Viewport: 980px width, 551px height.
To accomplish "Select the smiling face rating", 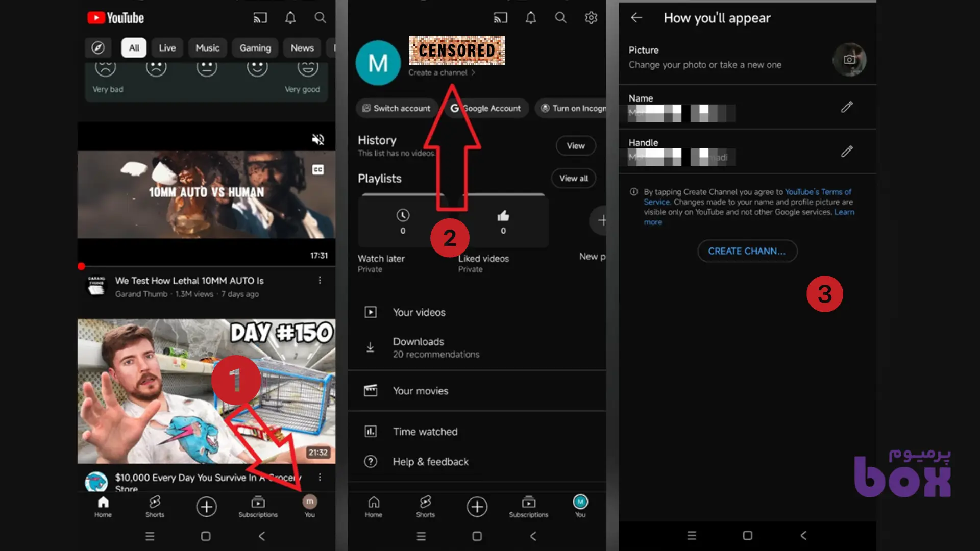I will click(257, 67).
